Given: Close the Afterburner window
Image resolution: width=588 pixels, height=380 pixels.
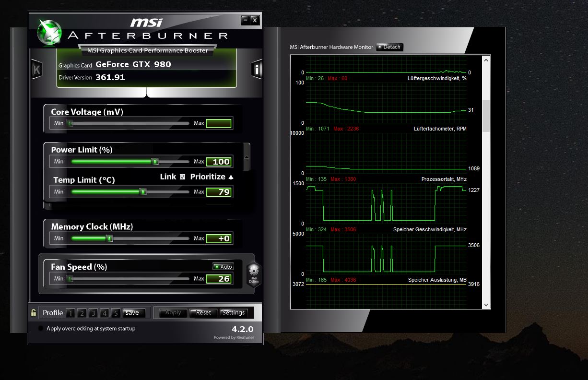Looking at the screenshot, I should (x=255, y=20).
